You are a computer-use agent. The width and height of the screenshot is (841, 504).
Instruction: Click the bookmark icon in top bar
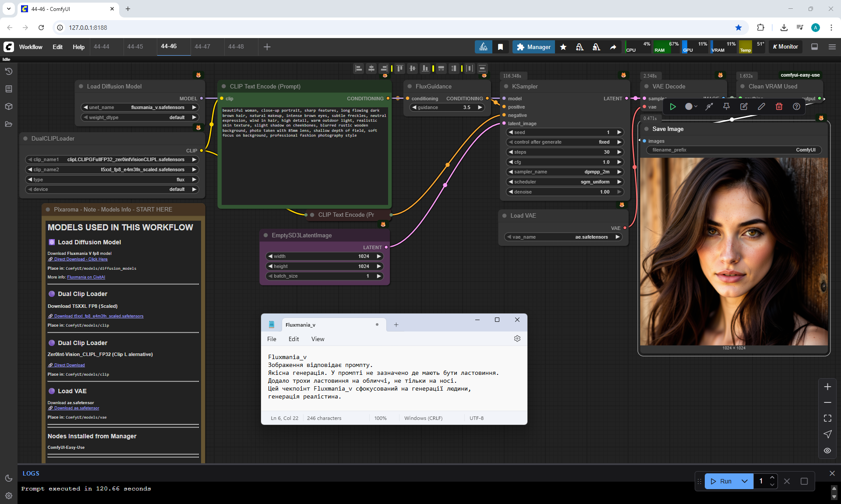500,47
